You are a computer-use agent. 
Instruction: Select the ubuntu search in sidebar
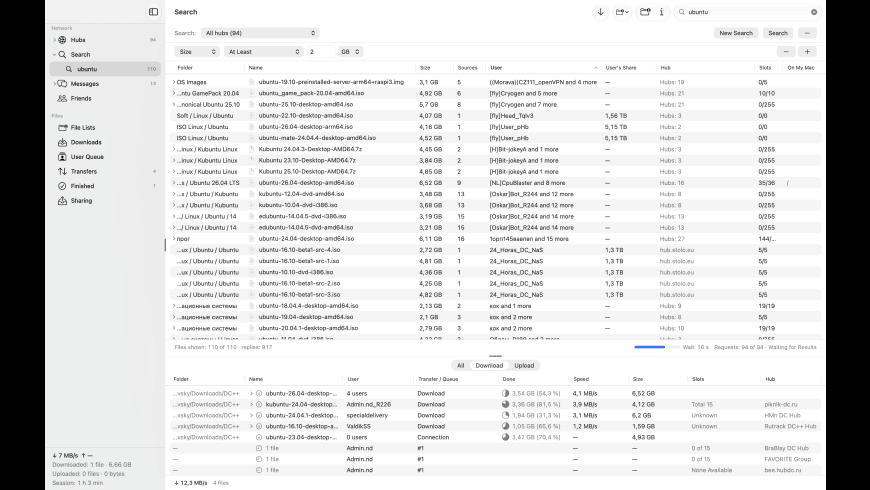[x=105, y=69]
